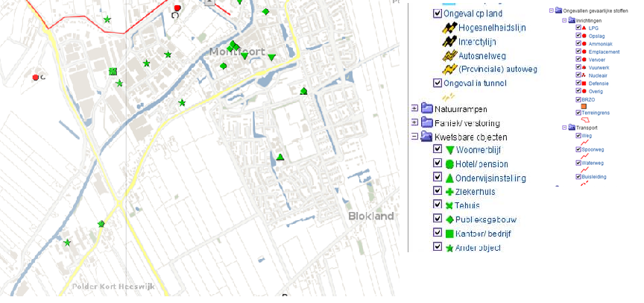Uncheck the Ongeval in tunnel checkbox
This screenshot has height=303, width=644.
click(438, 83)
